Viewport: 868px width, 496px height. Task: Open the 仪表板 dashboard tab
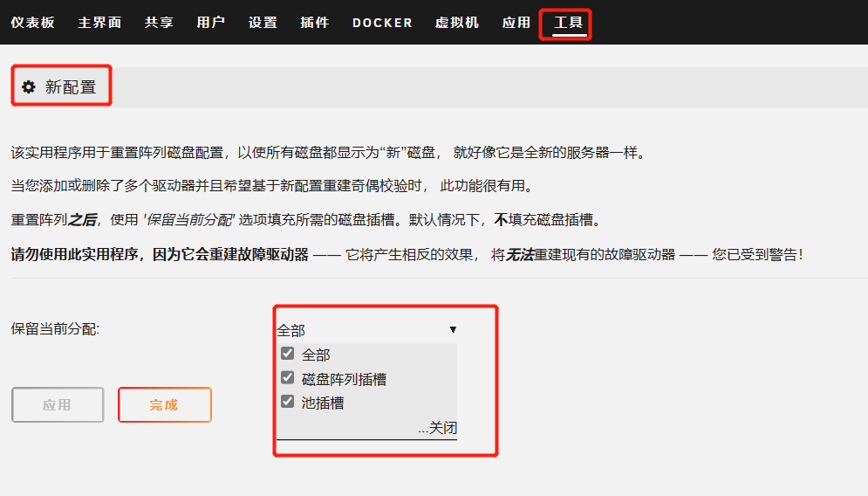pyautogui.click(x=32, y=23)
